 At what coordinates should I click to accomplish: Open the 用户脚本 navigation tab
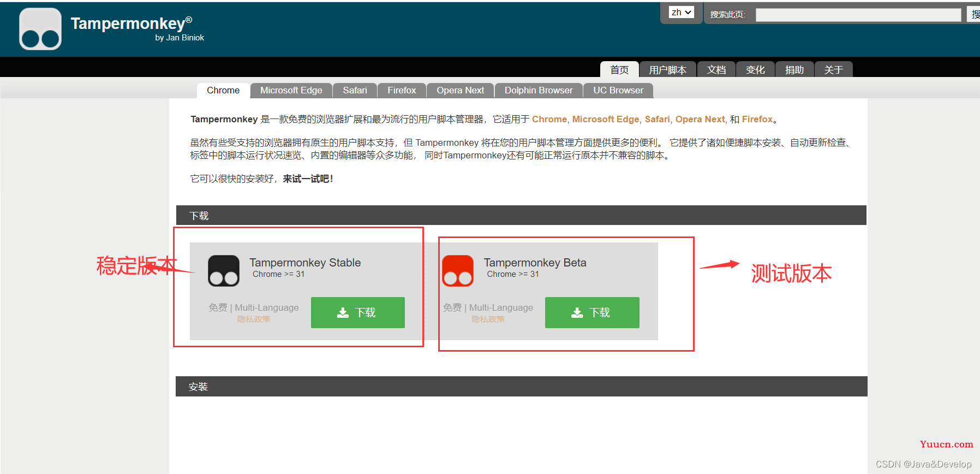pos(668,70)
